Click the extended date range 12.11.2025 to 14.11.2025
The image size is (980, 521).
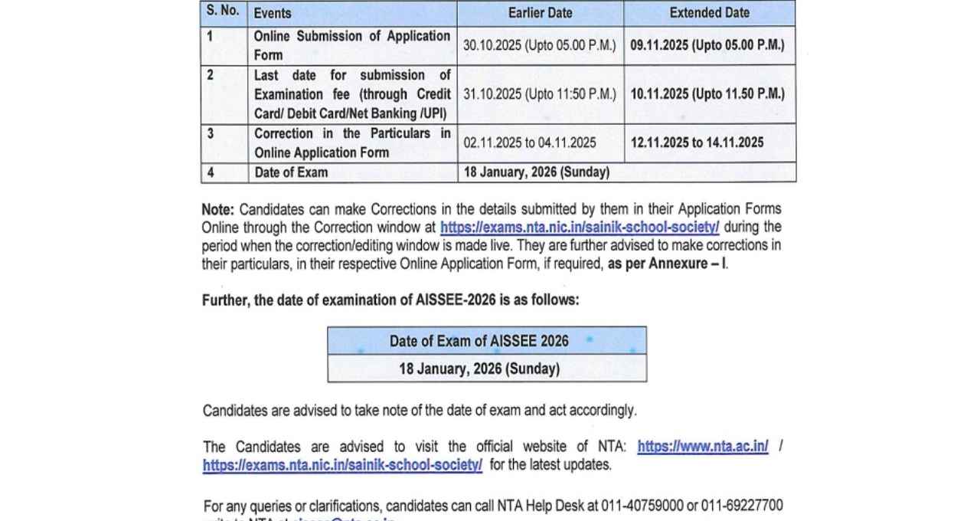pyautogui.click(x=696, y=143)
